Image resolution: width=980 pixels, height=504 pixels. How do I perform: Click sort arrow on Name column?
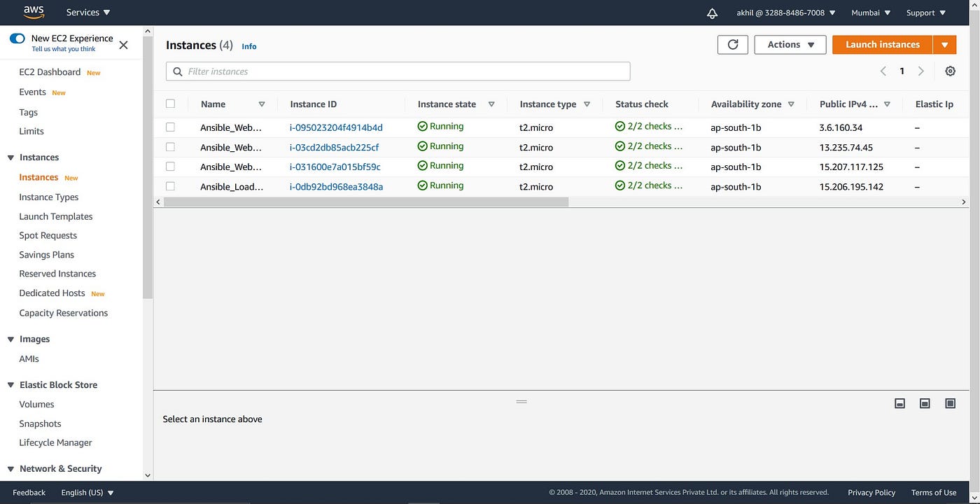[262, 104]
